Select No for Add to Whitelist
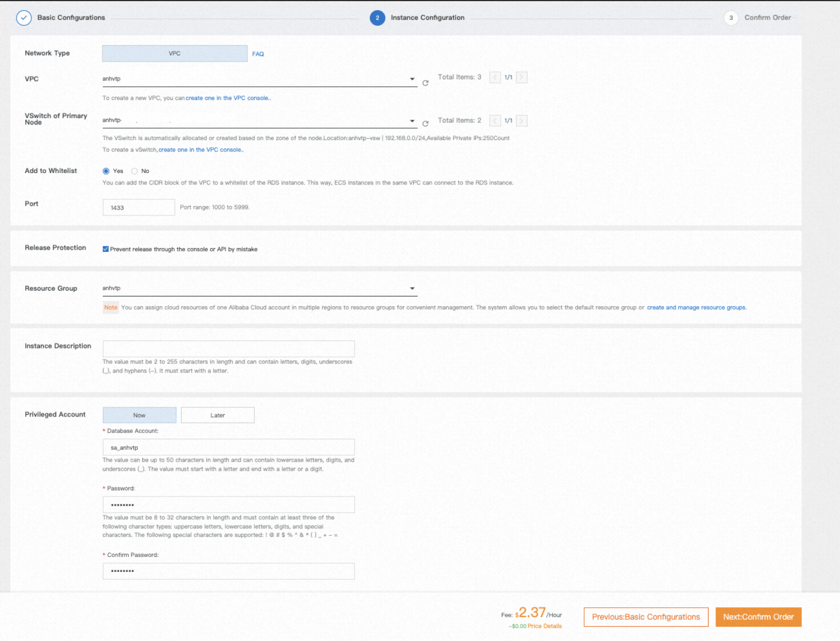840x641 pixels. point(134,171)
